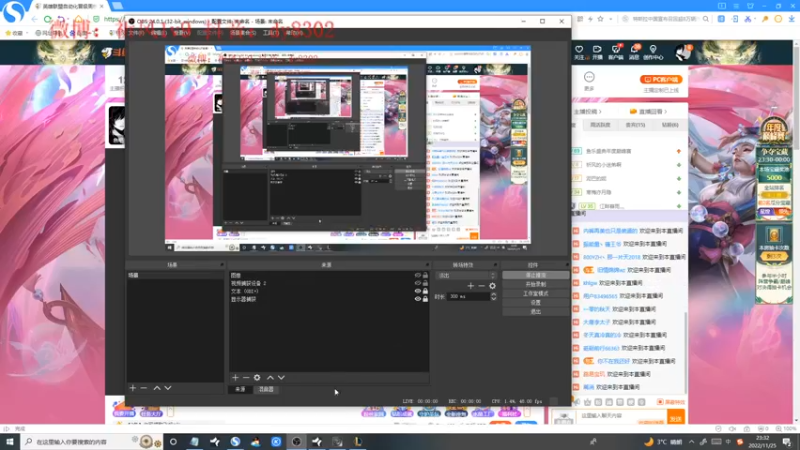Screen dimensions: 800x450
Task: Click the orange PC客户端 button
Action: coord(661,80)
